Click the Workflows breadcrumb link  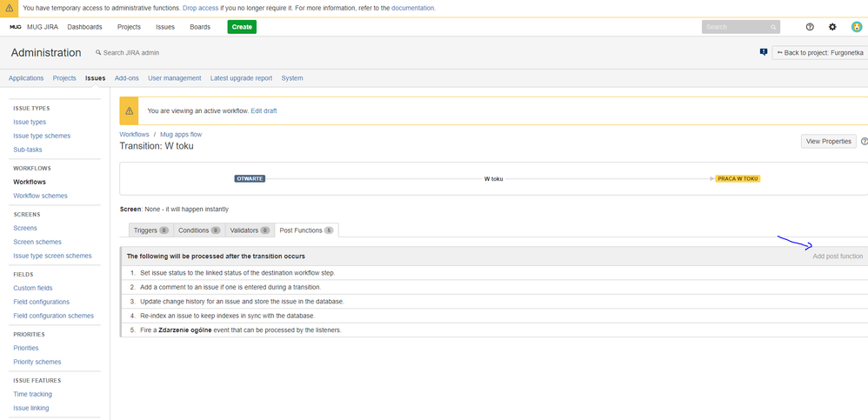[135, 135]
